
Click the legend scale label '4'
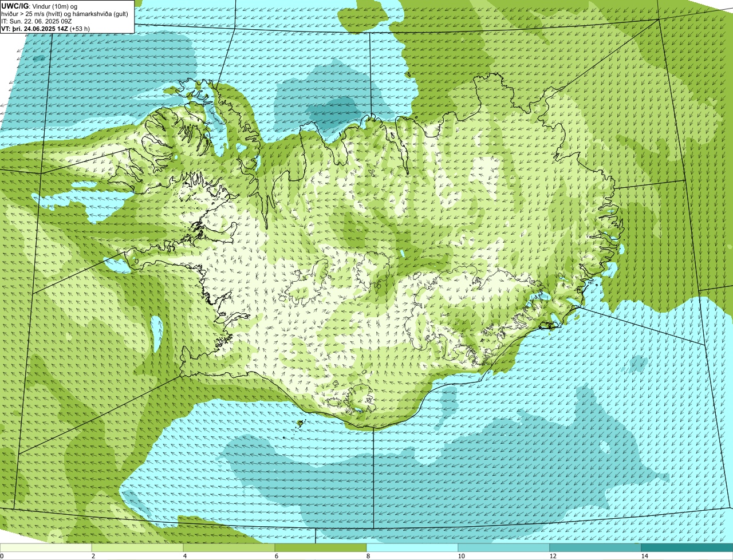184,556
